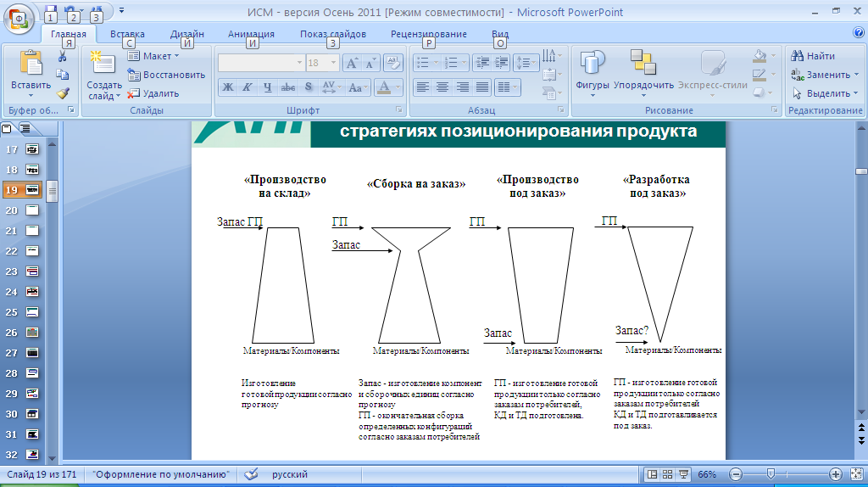This screenshot has width=868, height=487.
Task: Switch to Animation (Анимация) tab
Action: pyautogui.click(x=251, y=34)
